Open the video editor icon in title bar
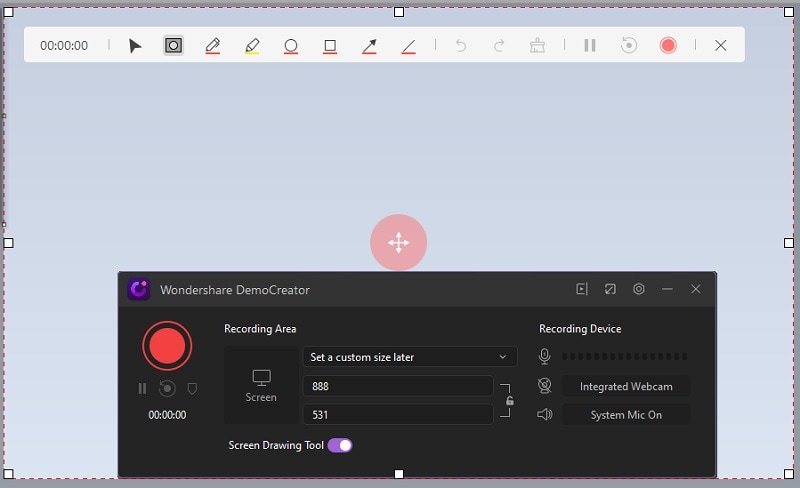The image size is (800, 488). pos(582,289)
